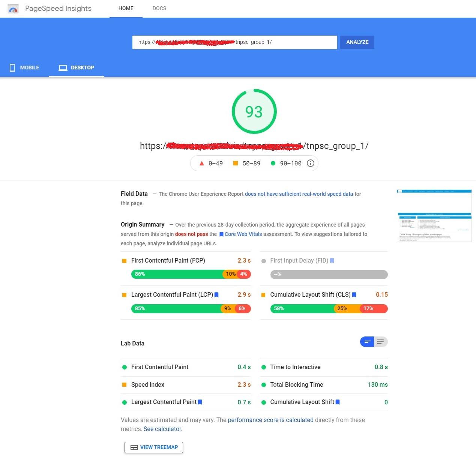Select the Desktop laptop icon
Screen dimensions: 476x458
62,68
